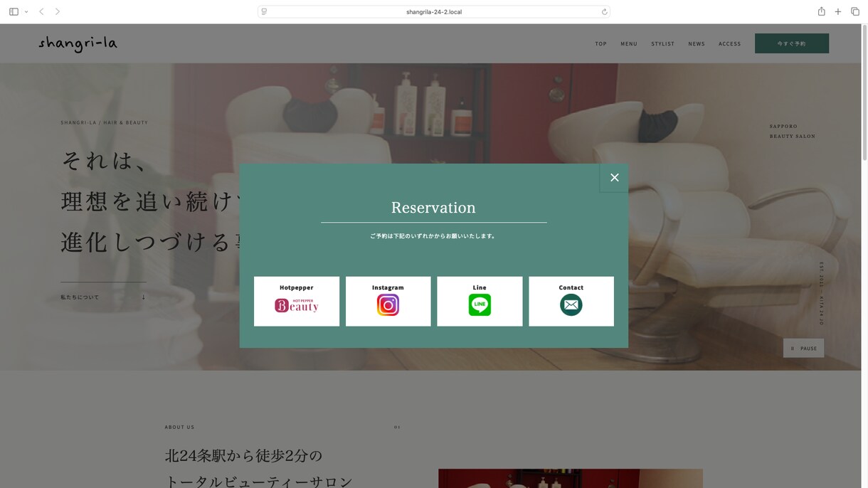
Task: Select the SAPPORO BEAUTY SALON text
Action: (793, 131)
